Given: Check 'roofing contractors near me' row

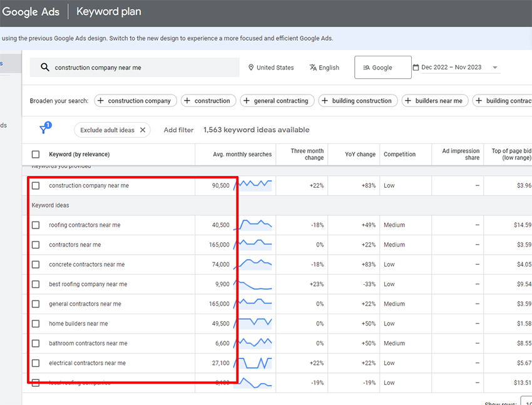Looking at the screenshot, I should [x=36, y=225].
